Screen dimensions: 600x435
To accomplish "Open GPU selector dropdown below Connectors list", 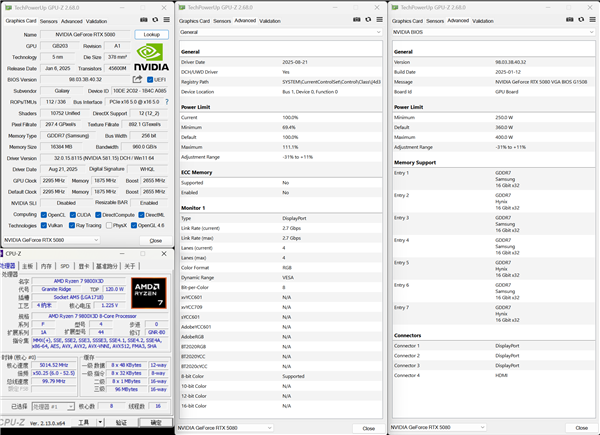I will point(438,427).
